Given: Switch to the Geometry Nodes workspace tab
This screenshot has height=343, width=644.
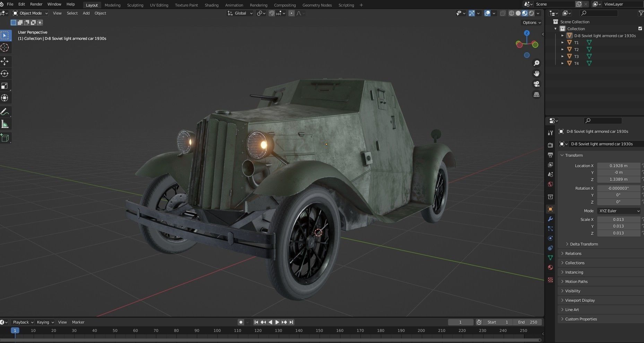Looking at the screenshot, I should point(317,5).
